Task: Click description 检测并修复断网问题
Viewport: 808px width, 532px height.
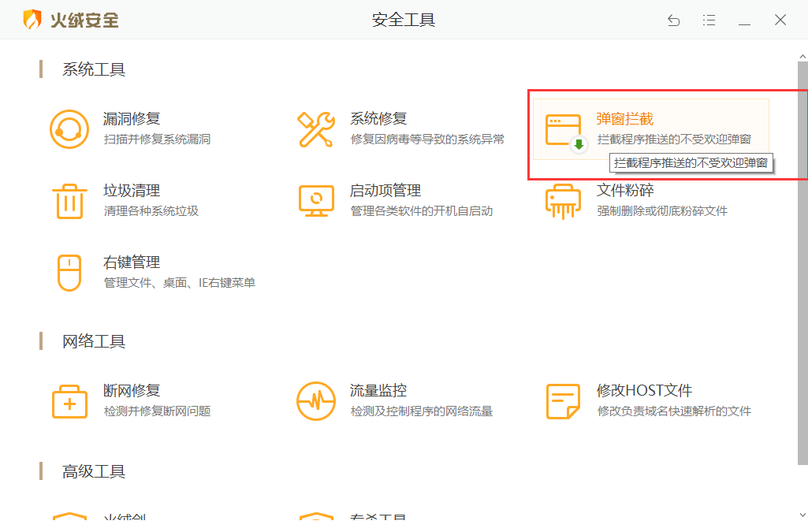Action: coord(157,411)
